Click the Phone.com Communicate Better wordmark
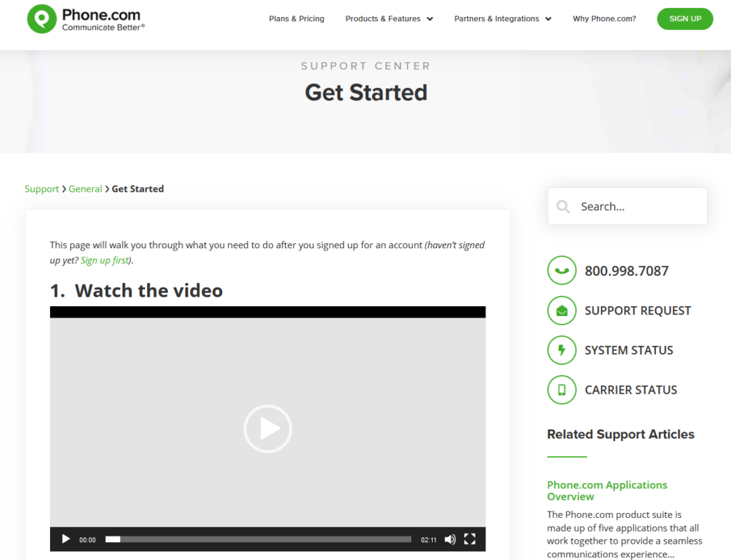The image size is (731, 560). (x=103, y=19)
